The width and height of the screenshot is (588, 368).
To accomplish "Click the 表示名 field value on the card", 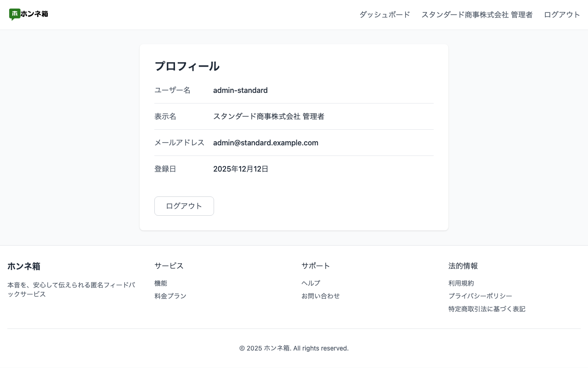I will pyautogui.click(x=269, y=116).
